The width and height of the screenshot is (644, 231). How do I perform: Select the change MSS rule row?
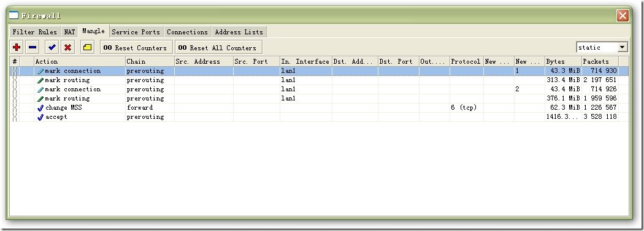coord(319,108)
